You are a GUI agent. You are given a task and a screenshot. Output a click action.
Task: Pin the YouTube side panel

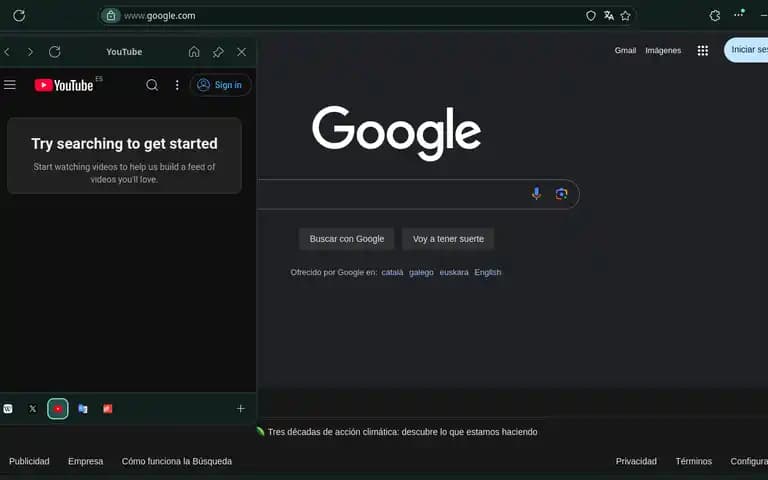click(218, 51)
